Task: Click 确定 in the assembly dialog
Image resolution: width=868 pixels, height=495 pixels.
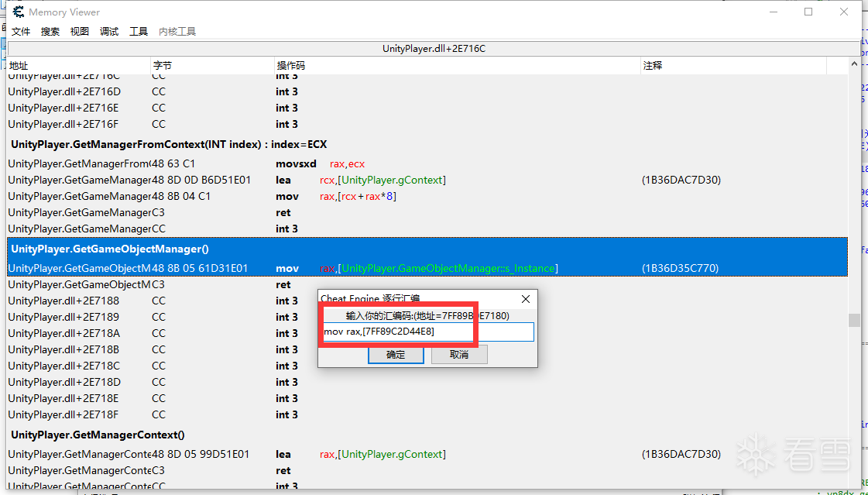Action: coord(396,355)
